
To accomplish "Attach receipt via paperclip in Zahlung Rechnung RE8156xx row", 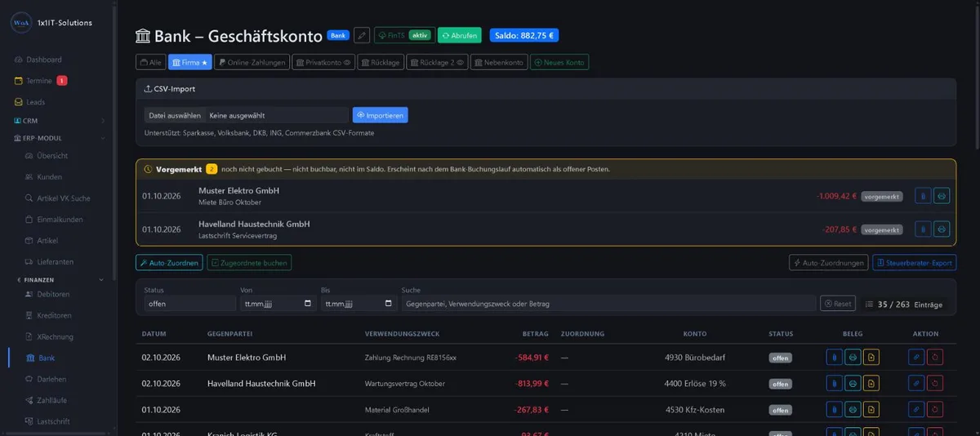I will pos(834,358).
